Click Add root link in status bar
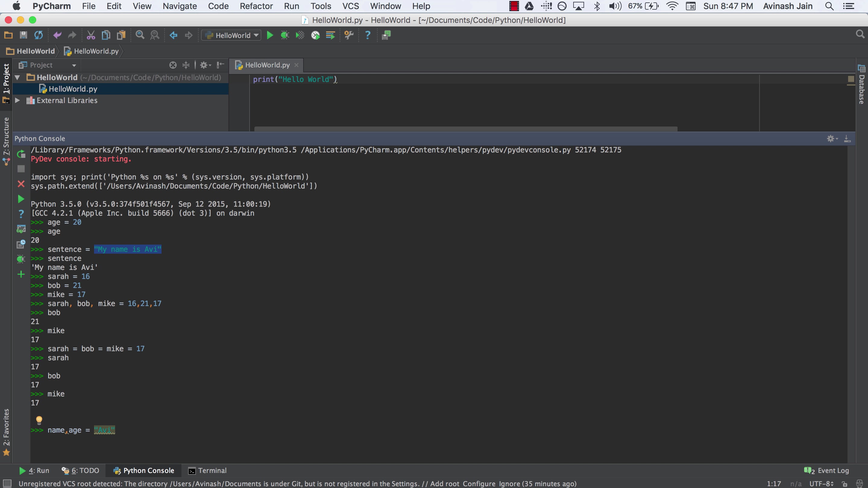Image resolution: width=868 pixels, height=488 pixels. coord(445,483)
